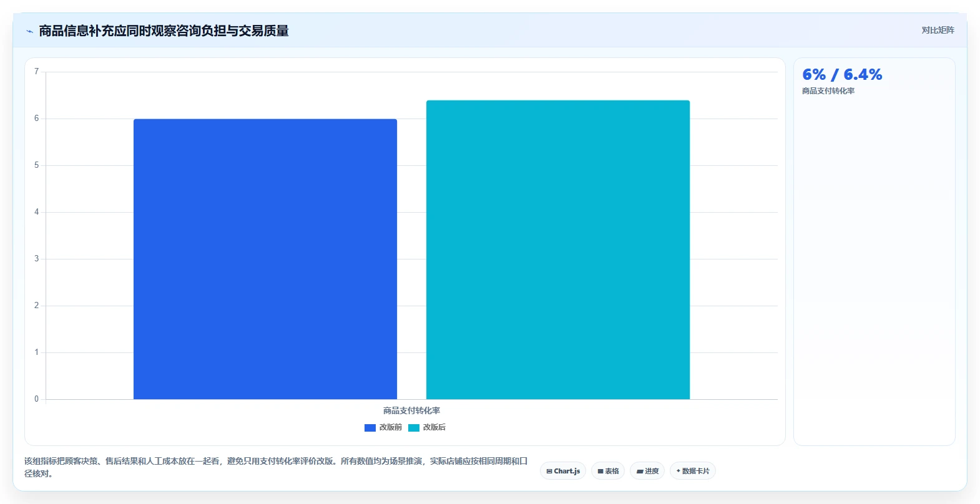
Task: Select the 进度 tag
Action: [x=647, y=471]
